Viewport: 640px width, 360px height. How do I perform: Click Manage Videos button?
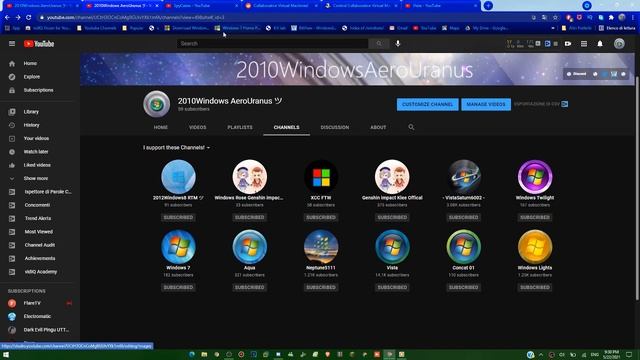(x=486, y=104)
